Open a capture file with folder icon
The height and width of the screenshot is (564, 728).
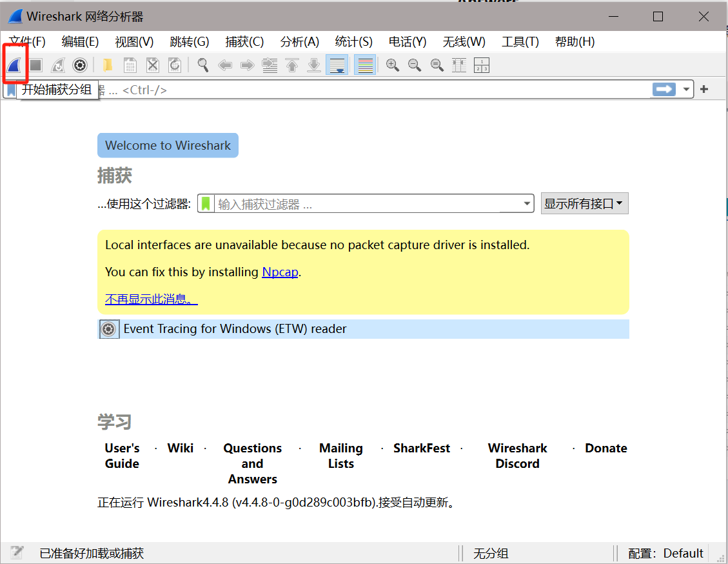[x=107, y=65]
